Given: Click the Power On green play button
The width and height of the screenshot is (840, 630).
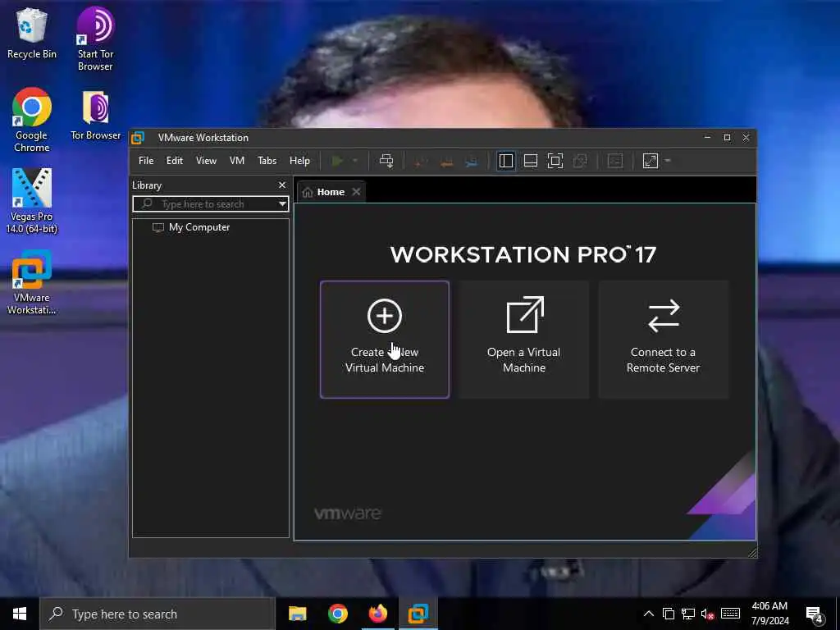Looking at the screenshot, I should (337, 161).
